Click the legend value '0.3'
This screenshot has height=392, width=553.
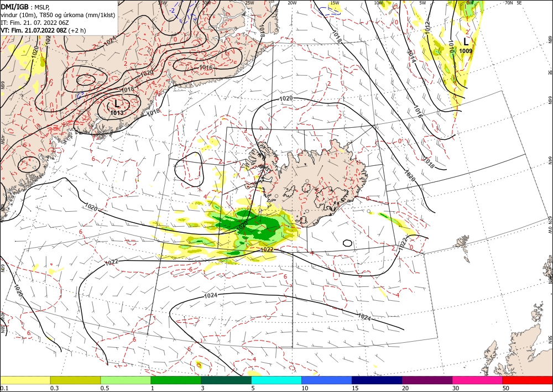[x=54, y=388]
